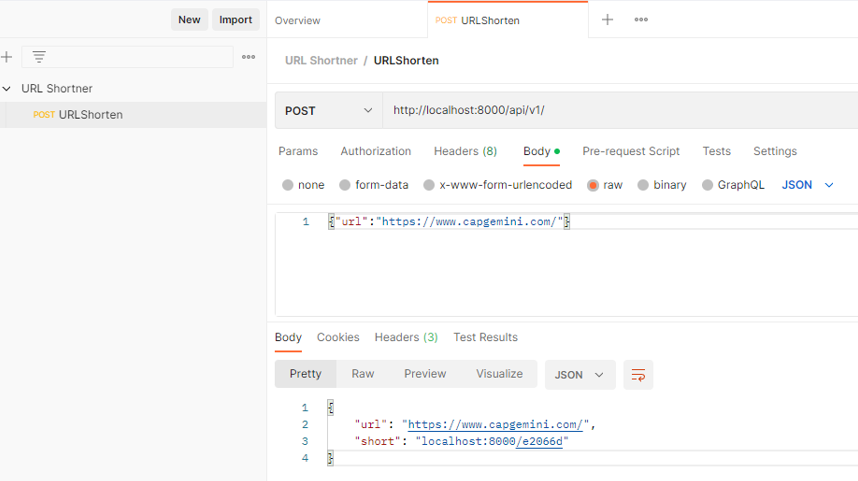Collapse the URL Shortner collection

tap(7, 89)
